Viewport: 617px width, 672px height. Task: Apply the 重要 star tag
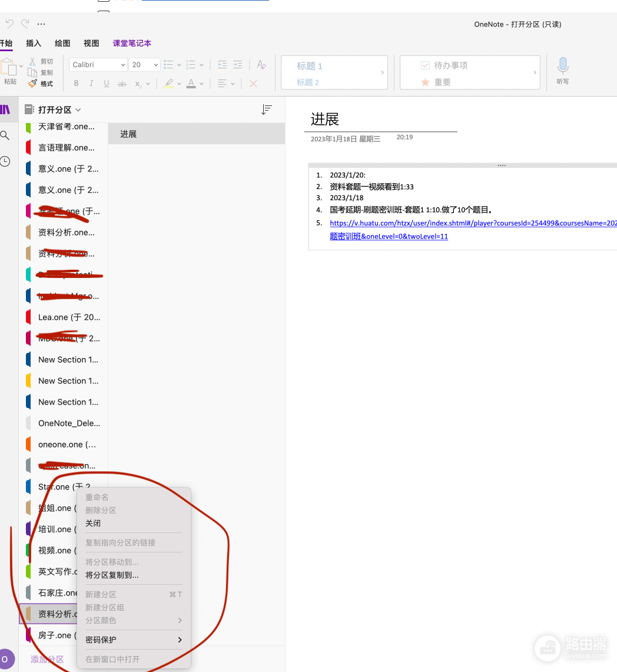pos(436,82)
